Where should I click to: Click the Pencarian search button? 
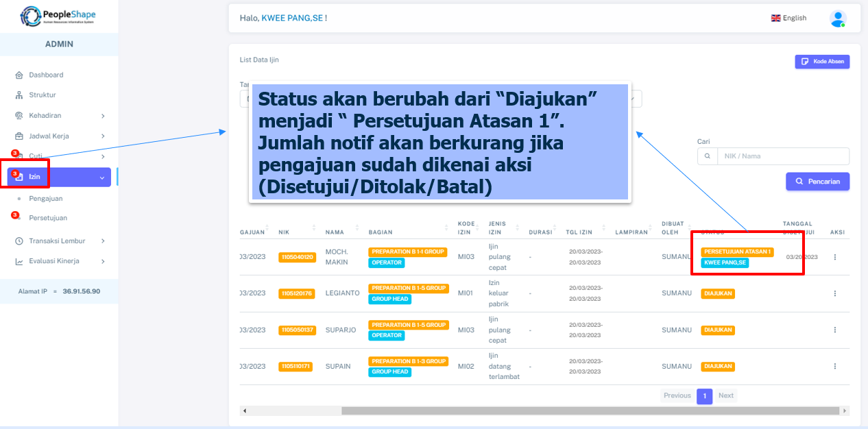(x=817, y=182)
